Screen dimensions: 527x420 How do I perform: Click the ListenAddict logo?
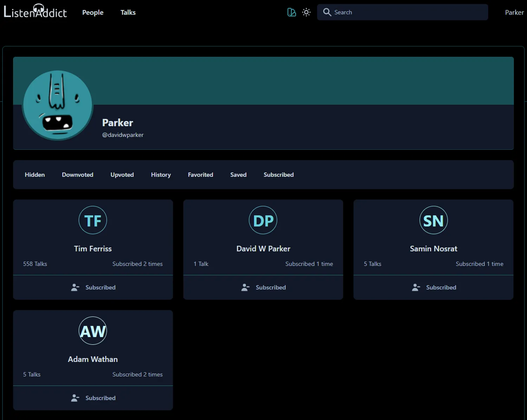(35, 12)
